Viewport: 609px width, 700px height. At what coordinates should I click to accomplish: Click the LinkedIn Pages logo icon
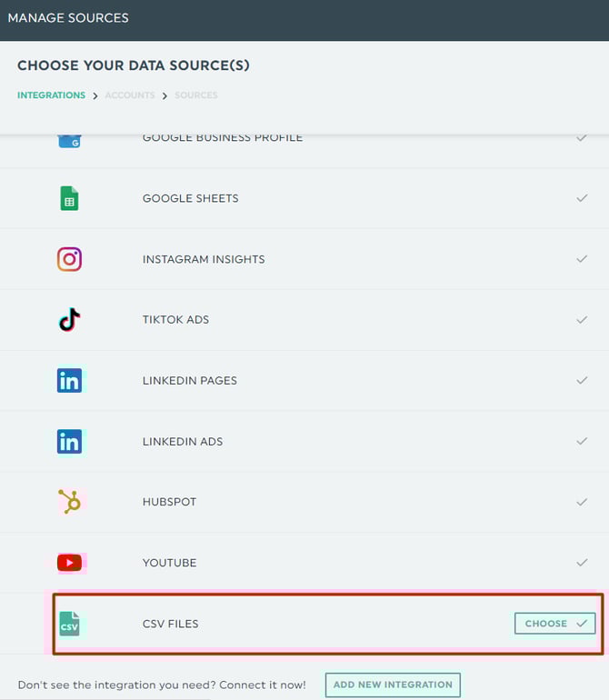coord(69,381)
